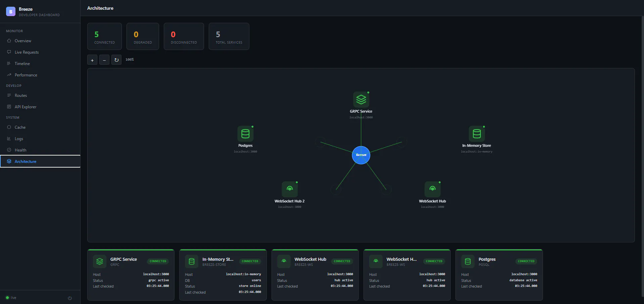This screenshot has height=304, width=644.
Task: Click the Logs chart icon
Action: point(9,138)
